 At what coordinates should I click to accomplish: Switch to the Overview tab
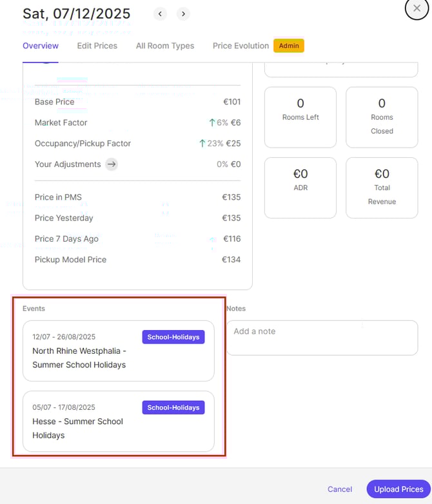click(41, 46)
